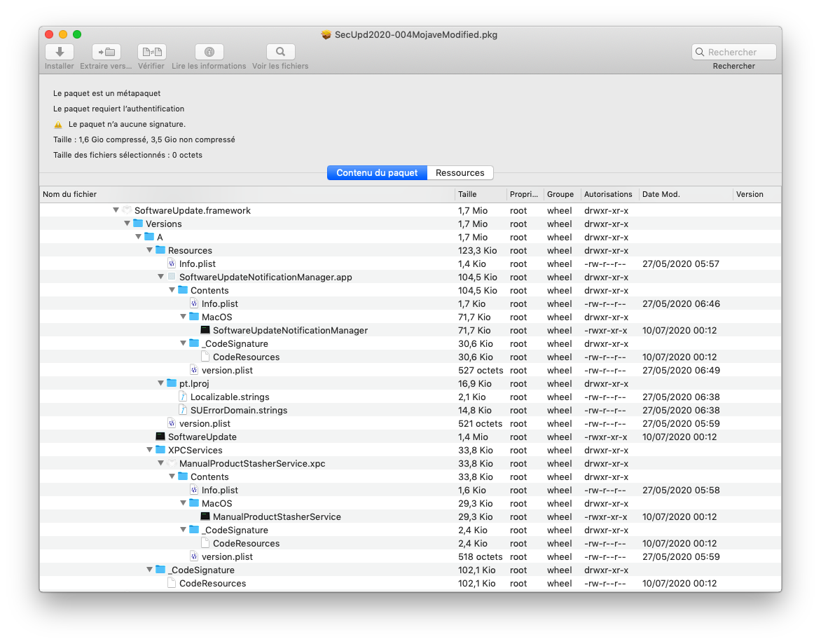Collapse the 71,7 Kio MacOS folder triangle
This screenshot has height=644, width=821.
[x=184, y=317]
